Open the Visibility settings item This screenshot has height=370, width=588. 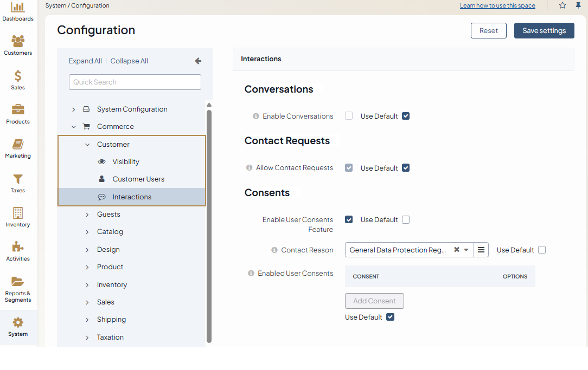126,162
